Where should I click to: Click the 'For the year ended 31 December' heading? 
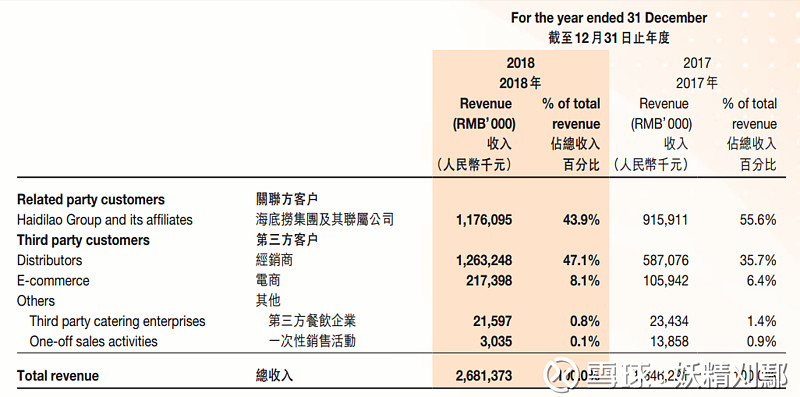coord(609,18)
